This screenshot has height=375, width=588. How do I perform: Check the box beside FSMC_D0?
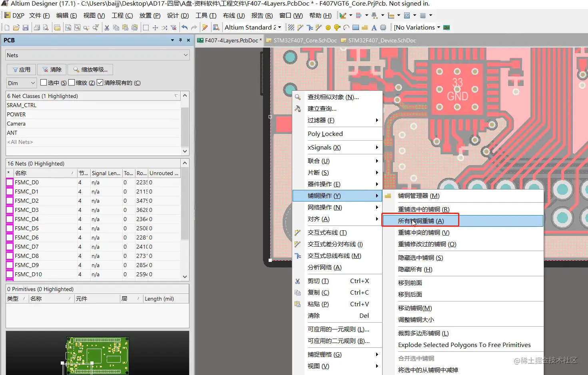10,182
